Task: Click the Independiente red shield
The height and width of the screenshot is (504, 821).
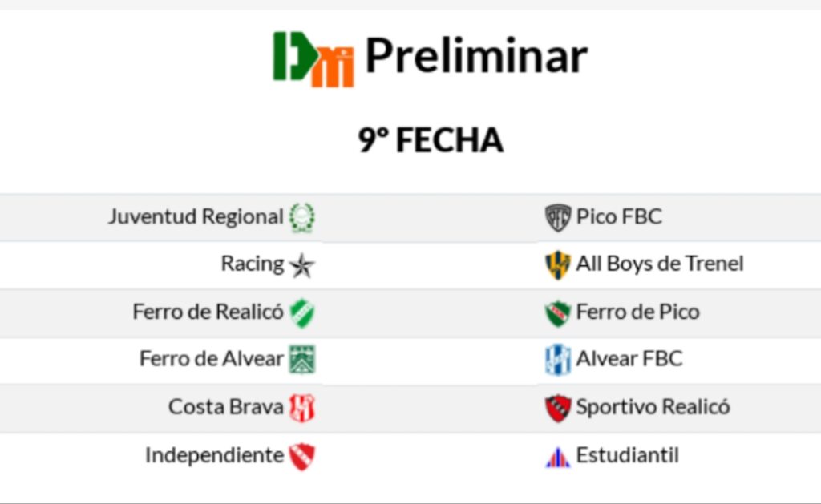Action: pyautogui.click(x=302, y=456)
